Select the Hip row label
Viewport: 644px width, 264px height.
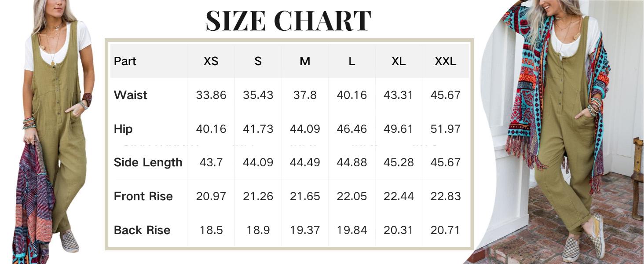[123, 129]
